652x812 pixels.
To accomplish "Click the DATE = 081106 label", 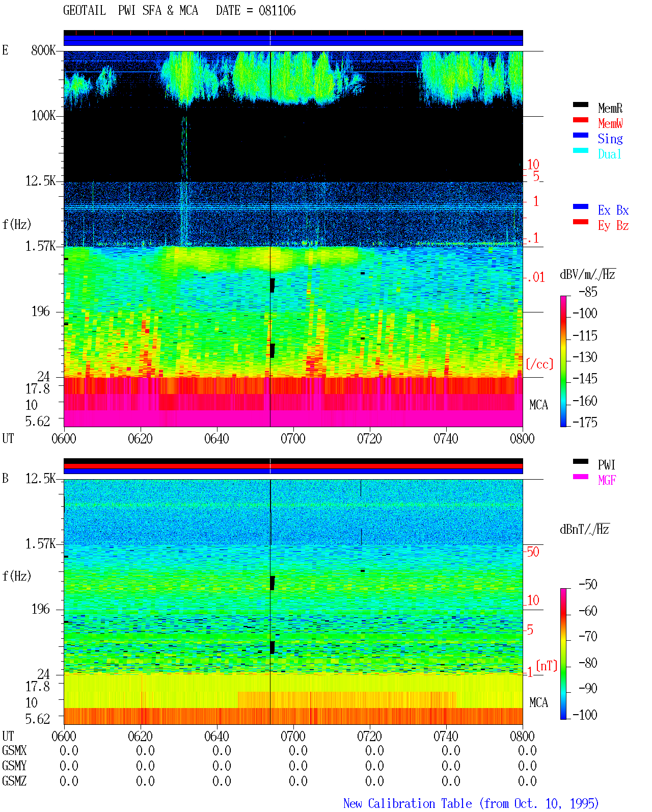I will 256,10.
